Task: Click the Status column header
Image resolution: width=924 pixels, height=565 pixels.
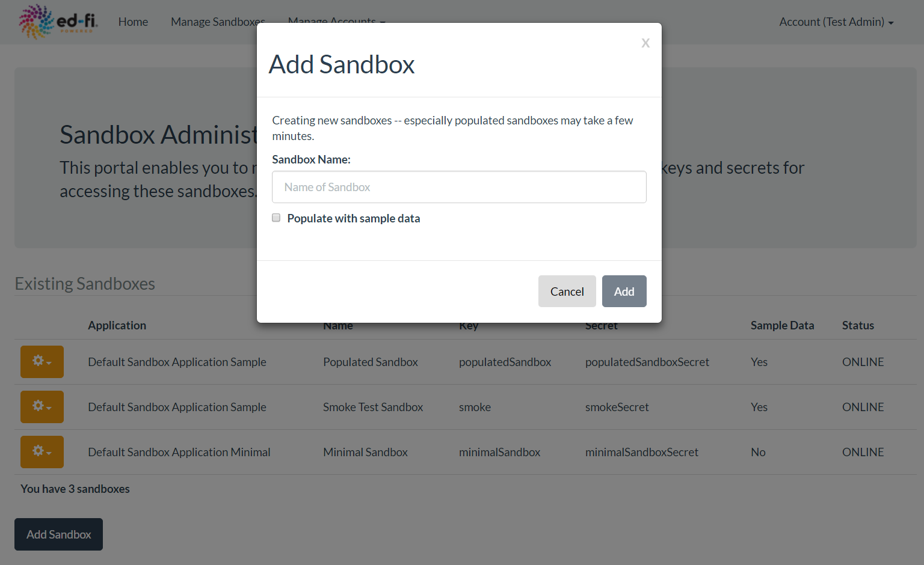Action: click(x=858, y=325)
